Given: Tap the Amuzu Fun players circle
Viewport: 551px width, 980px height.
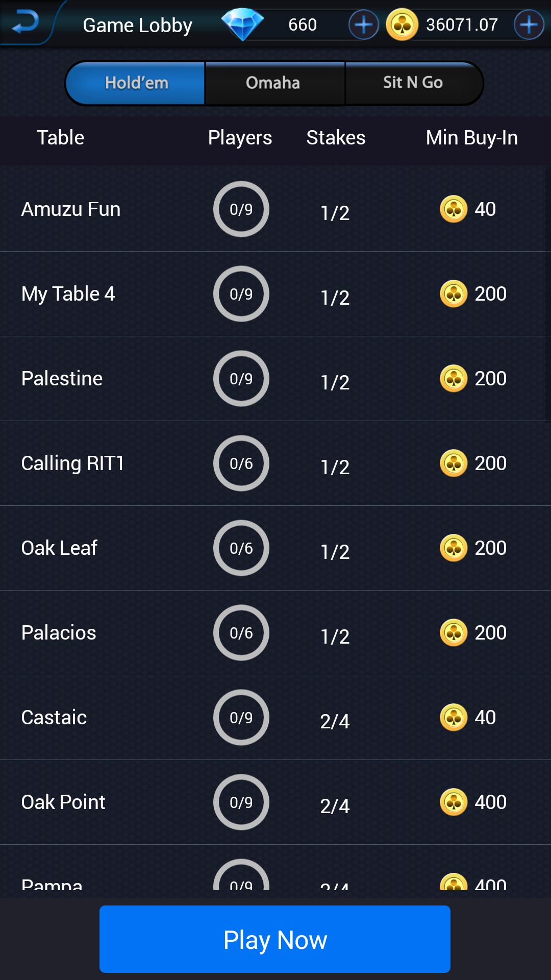Looking at the screenshot, I should click(x=241, y=209).
